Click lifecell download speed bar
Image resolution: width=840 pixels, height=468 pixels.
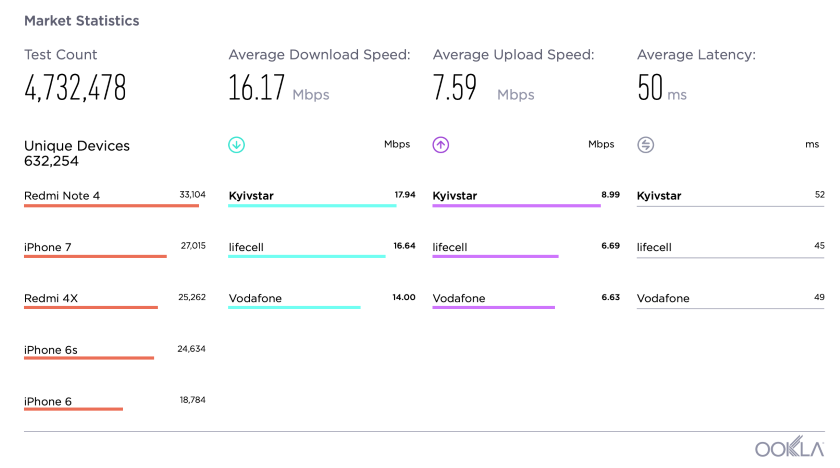click(x=306, y=257)
